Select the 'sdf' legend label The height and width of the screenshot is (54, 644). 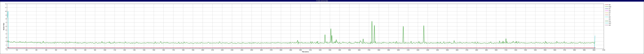point(610,13)
